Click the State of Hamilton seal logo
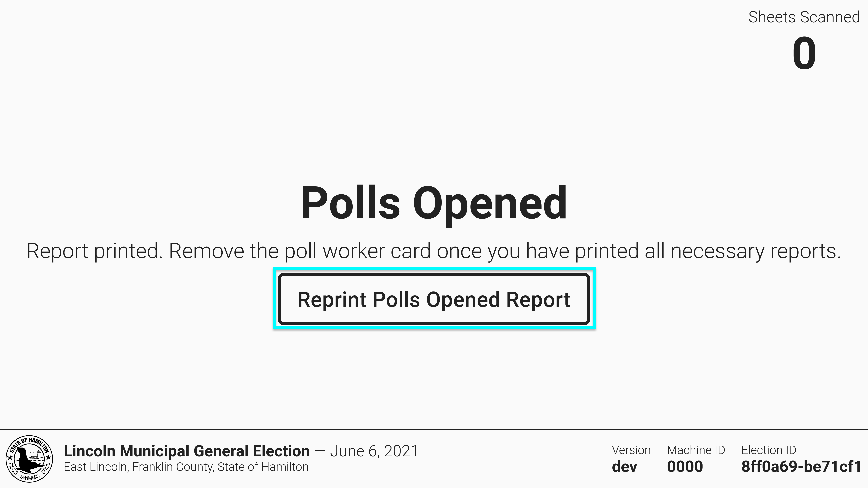Viewport: 868px width, 488px height. (x=29, y=459)
